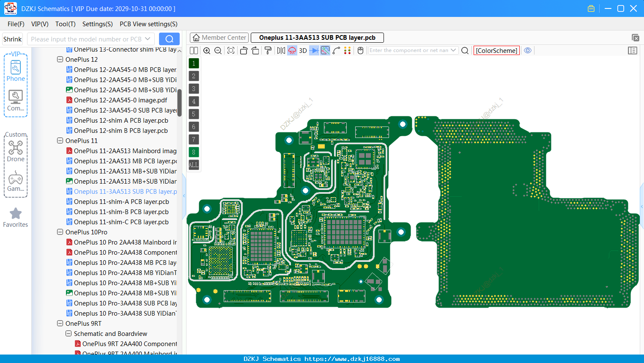The height and width of the screenshot is (363, 644).
Task: Show PCB layer 1
Action: click(194, 63)
